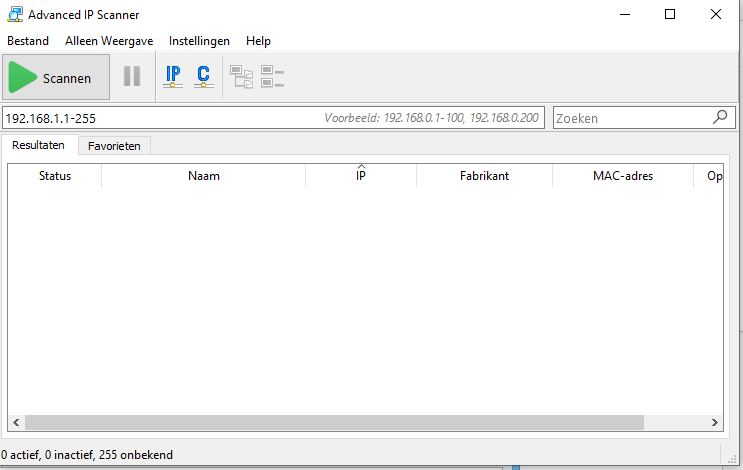Open the Alleen Weergave menu

tap(109, 41)
